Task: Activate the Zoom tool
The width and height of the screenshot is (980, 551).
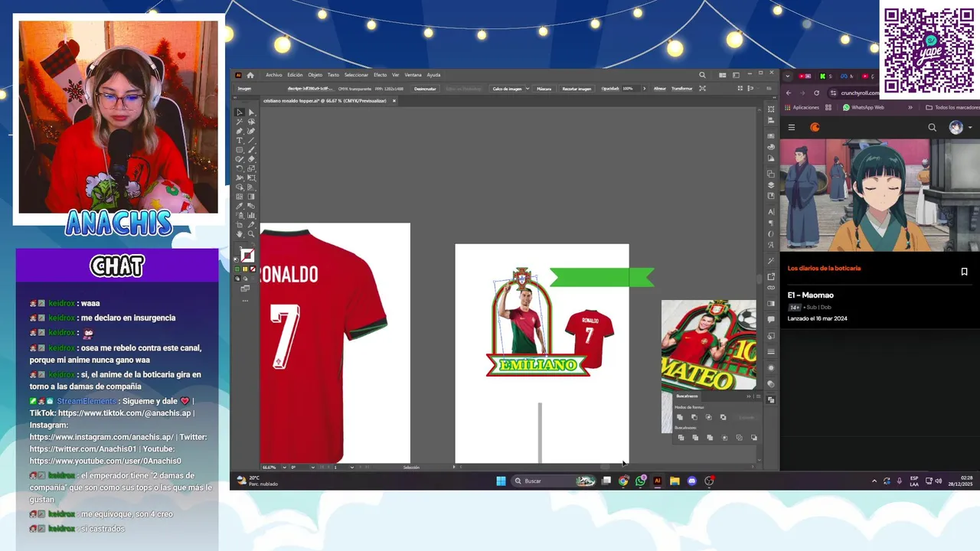Action: tap(251, 233)
